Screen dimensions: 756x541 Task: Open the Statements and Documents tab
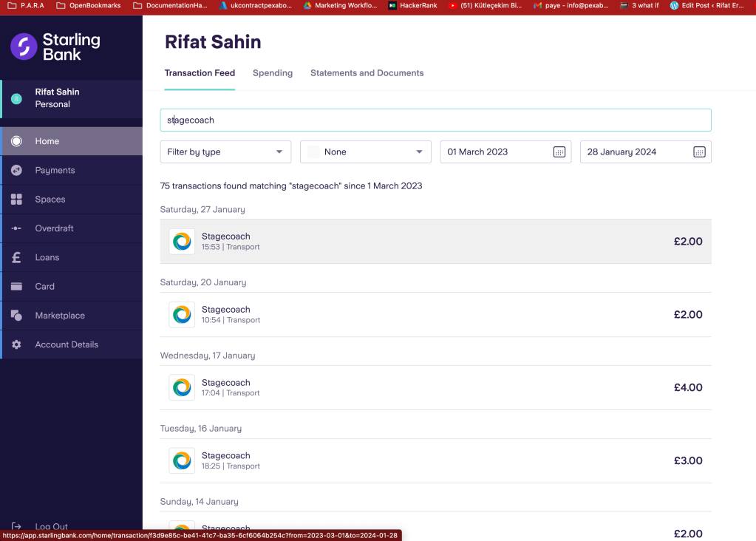click(367, 73)
